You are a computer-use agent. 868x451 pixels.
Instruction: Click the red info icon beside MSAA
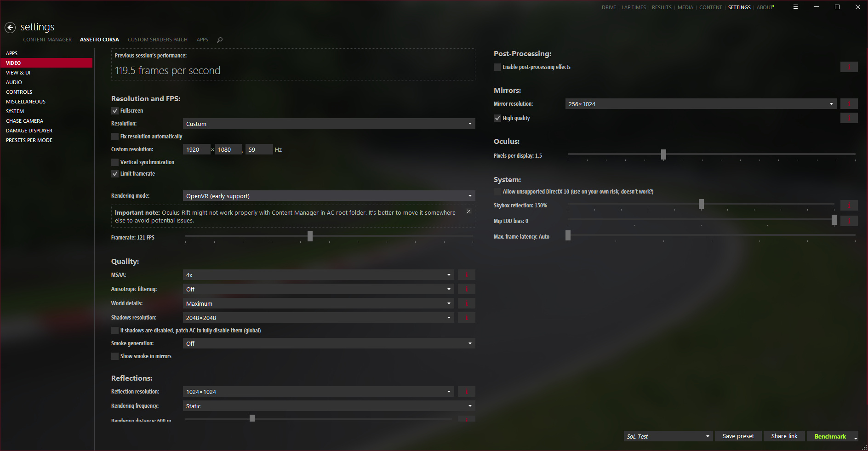point(467,275)
